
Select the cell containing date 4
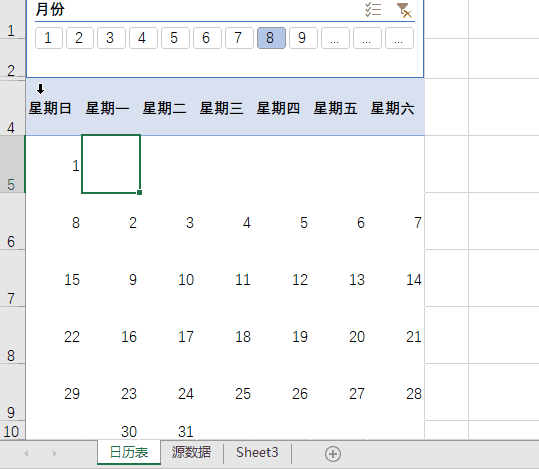[225, 221]
